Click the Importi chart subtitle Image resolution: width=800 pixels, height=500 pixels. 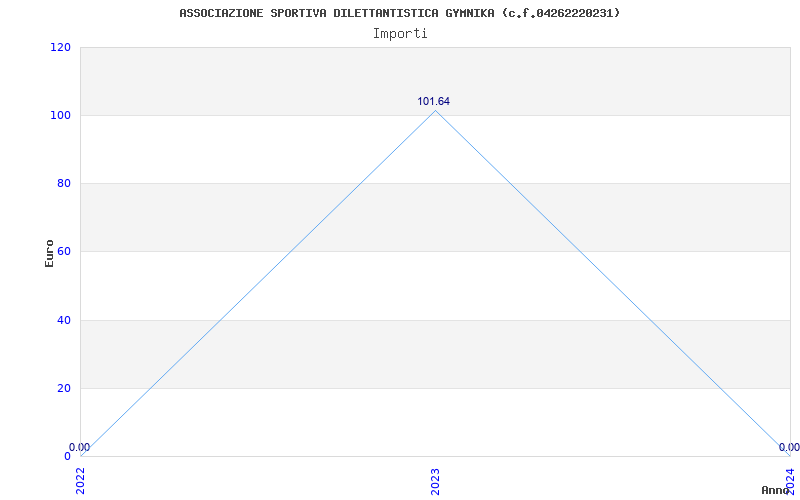[400, 34]
